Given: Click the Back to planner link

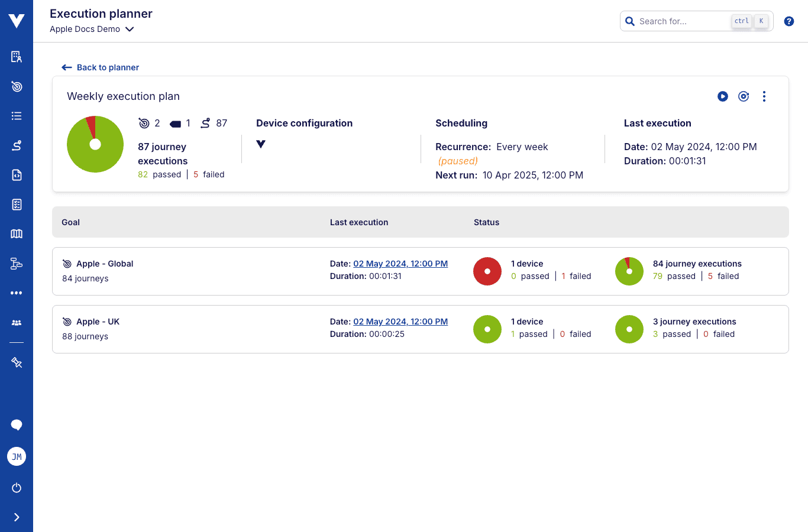Looking at the screenshot, I should (99, 67).
